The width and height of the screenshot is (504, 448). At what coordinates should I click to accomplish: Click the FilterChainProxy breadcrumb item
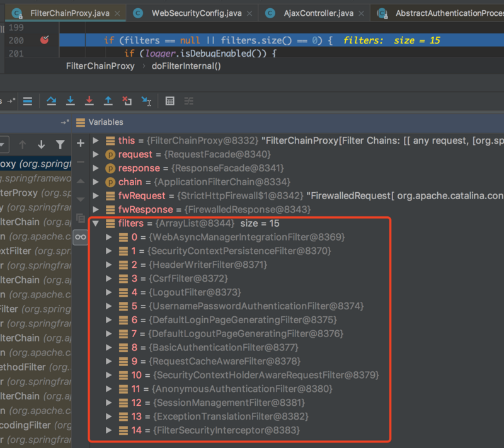pyautogui.click(x=100, y=66)
